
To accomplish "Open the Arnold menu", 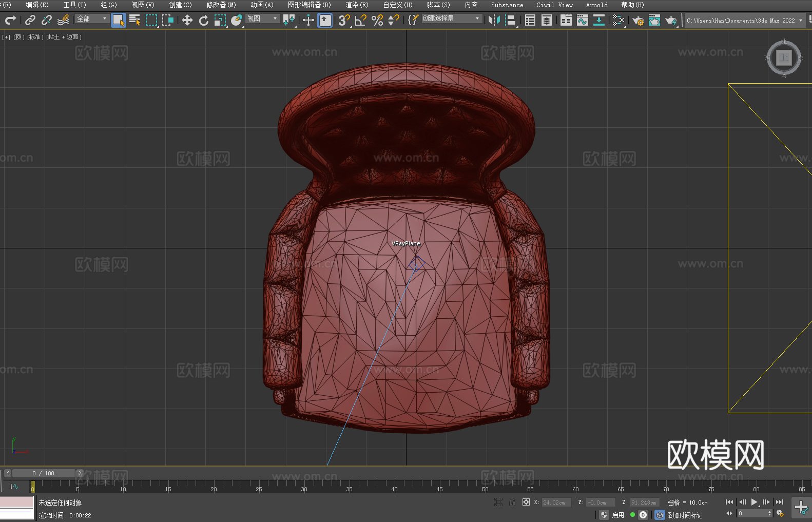I will [596, 5].
